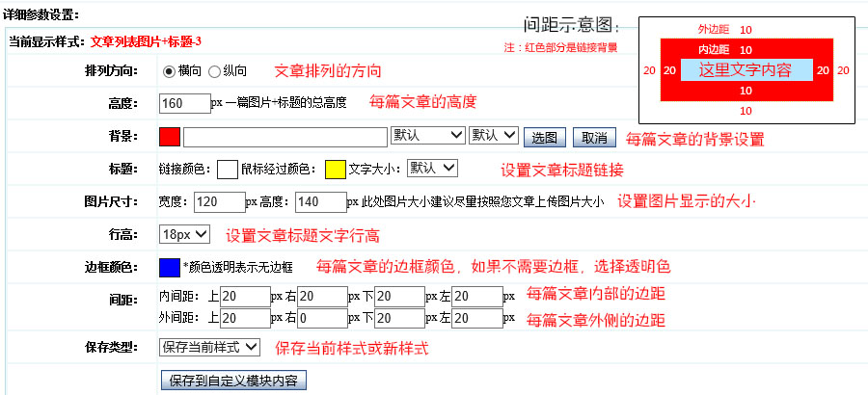Open the first 默认 background dropdown
Screen dimensions: 868x395
point(428,136)
